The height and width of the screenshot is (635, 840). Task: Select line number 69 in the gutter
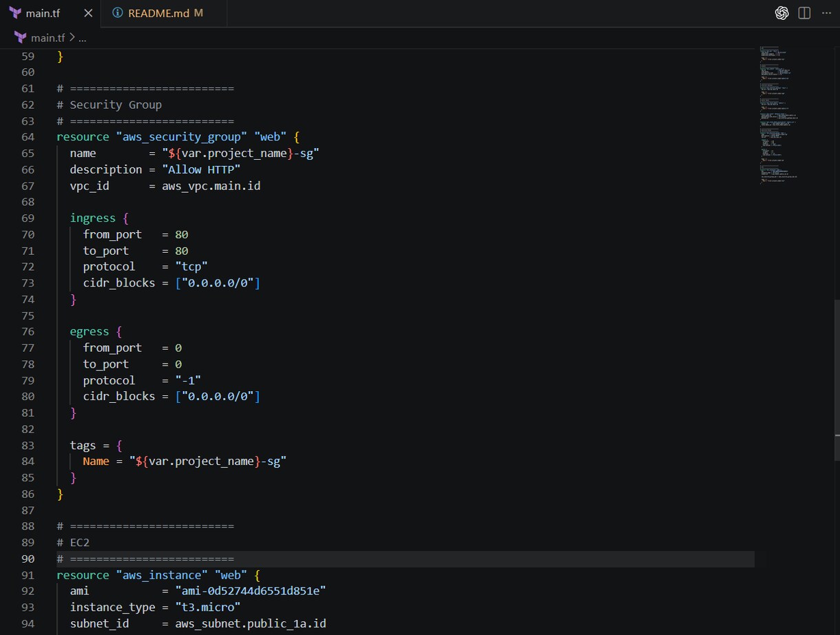28,218
